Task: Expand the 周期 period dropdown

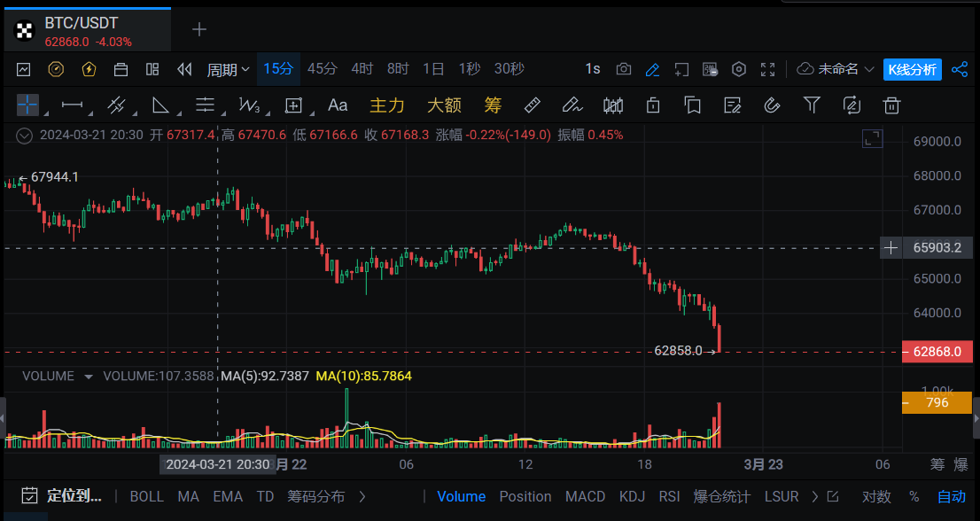Action: (x=228, y=69)
